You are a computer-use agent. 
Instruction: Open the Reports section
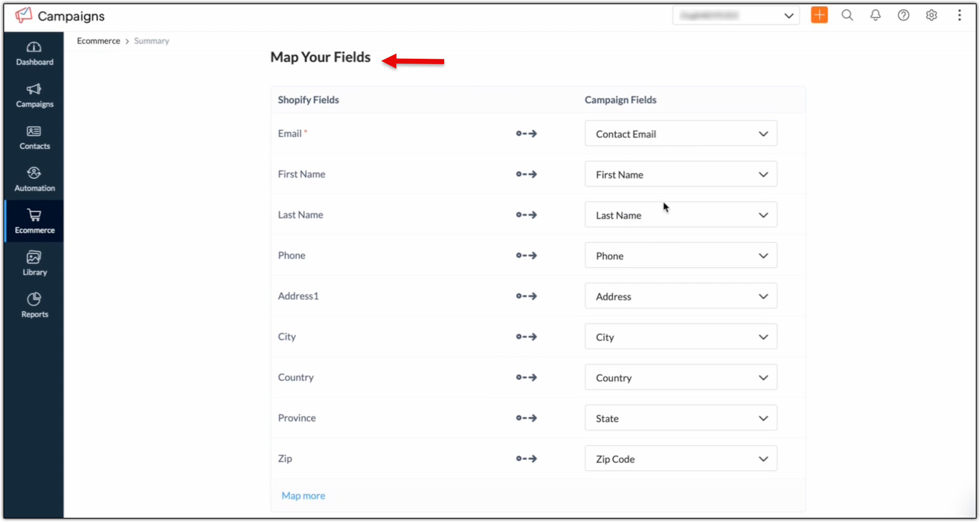(x=34, y=305)
